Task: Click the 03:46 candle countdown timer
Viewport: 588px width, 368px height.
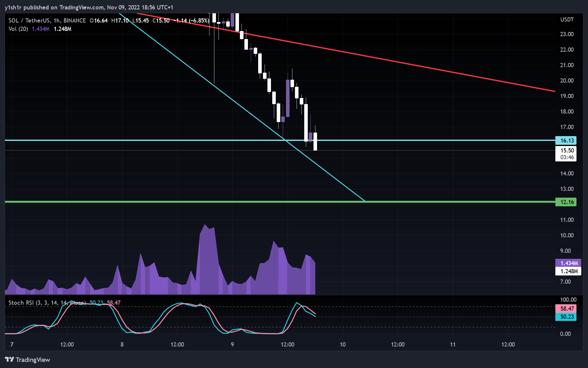Action: [567, 157]
